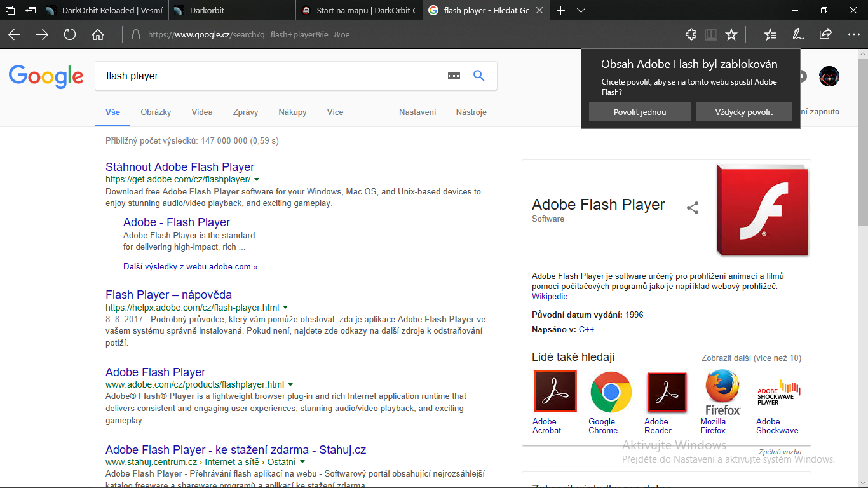This screenshot has height=488, width=868.
Task: Open the extensions puzzle-piece icon
Action: [x=691, y=35]
